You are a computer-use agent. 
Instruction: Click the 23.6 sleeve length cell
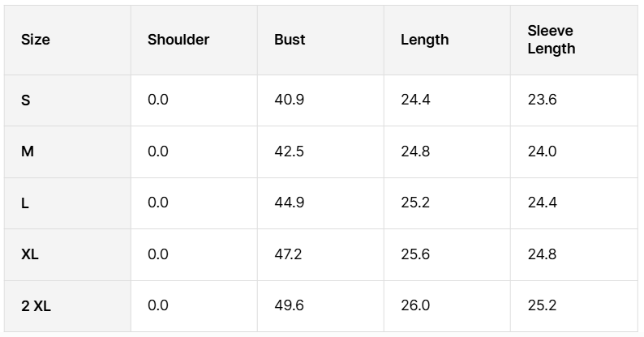point(542,100)
